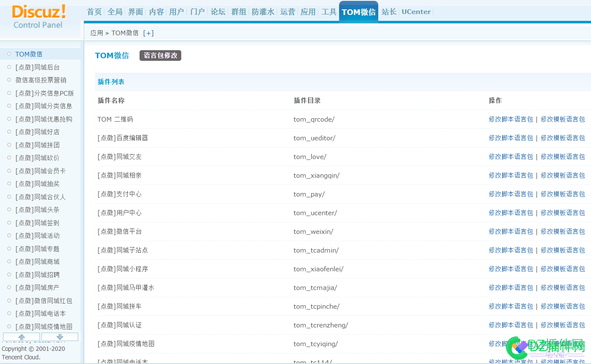Screen dimensions: 591x364
Task: Click 首页 in the top navigation
Action: (94, 12)
